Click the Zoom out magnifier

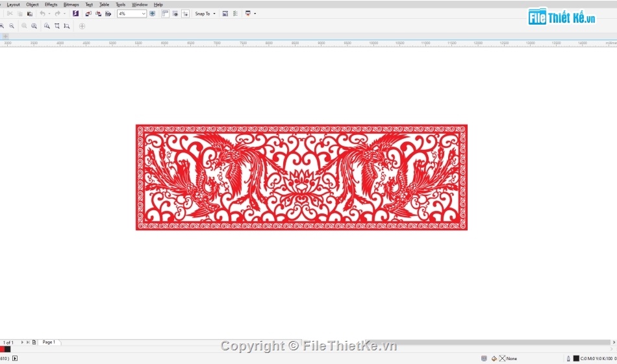(x=12, y=26)
